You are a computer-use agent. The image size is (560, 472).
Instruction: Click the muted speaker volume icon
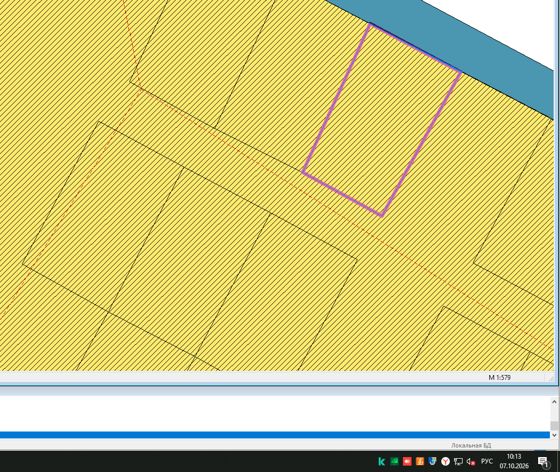pyautogui.click(x=471, y=462)
